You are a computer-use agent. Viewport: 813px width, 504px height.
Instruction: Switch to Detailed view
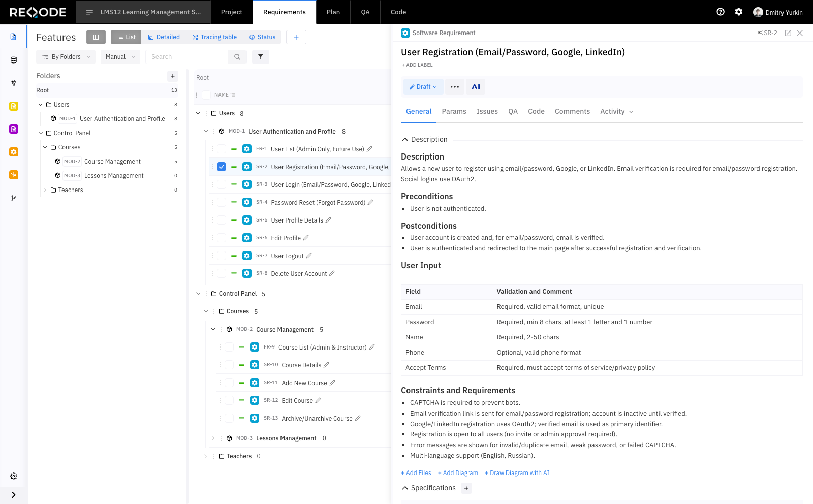164,37
